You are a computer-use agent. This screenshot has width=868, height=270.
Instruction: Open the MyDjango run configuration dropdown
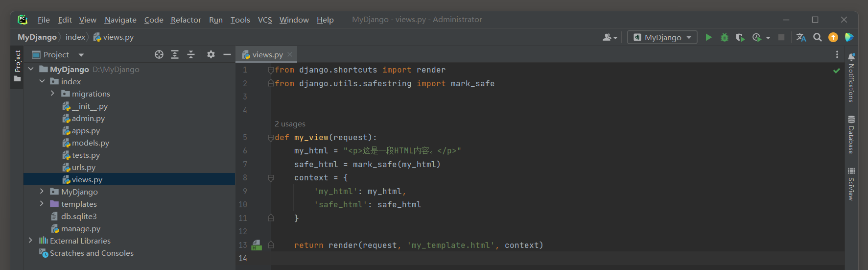[x=662, y=37]
